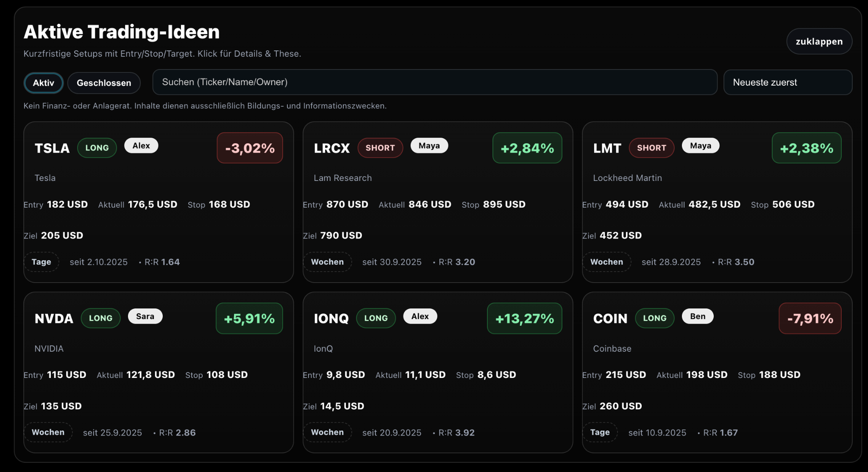Switch to the Geschlossen filter tab

click(x=104, y=83)
